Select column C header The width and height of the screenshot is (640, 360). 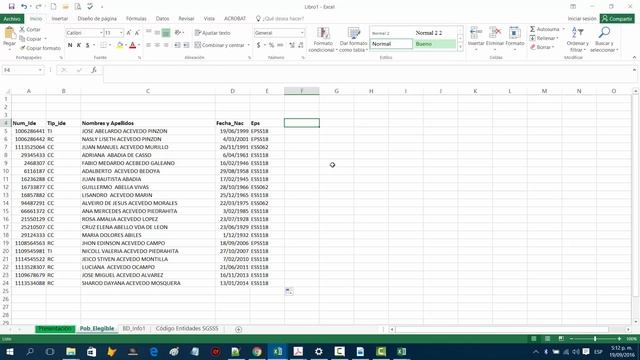[x=148, y=91]
